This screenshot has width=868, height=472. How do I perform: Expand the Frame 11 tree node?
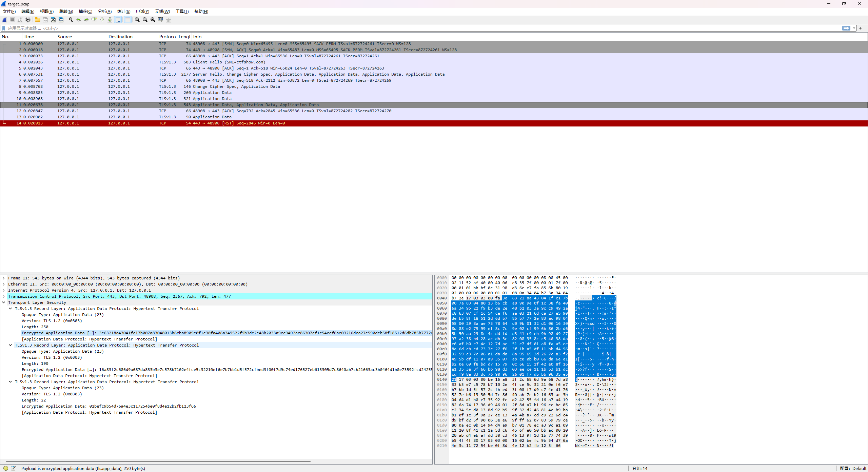4,278
